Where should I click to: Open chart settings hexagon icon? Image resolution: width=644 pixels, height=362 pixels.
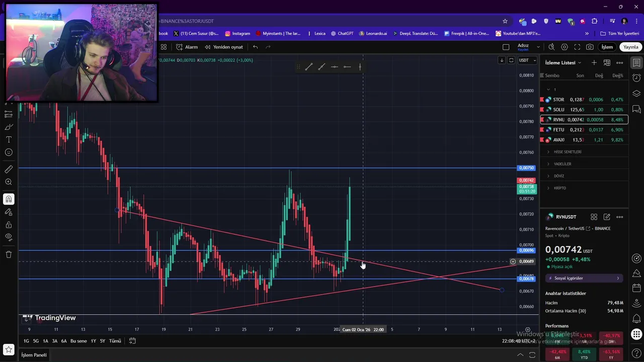tap(565, 47)
